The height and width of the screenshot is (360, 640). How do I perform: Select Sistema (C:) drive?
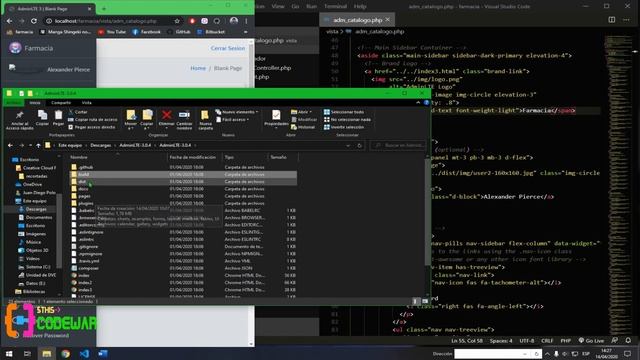(38, 267)
